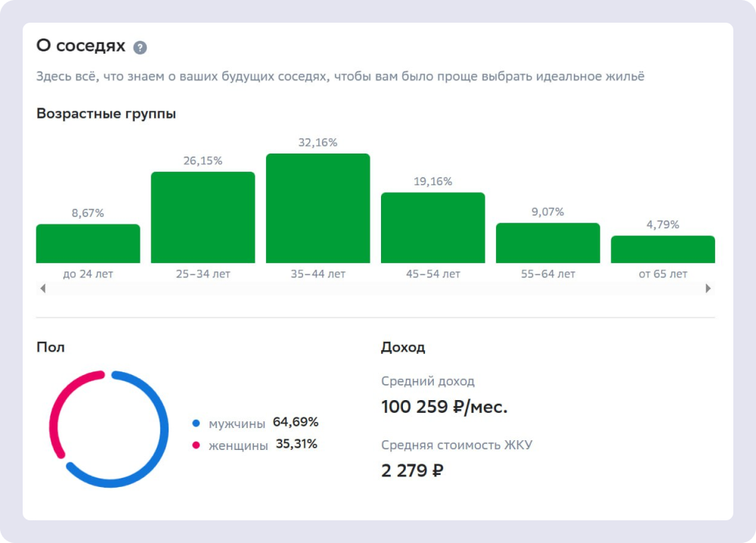Click the О соседях heading
Screen dimensions: 756x543
tap(81, 46)
